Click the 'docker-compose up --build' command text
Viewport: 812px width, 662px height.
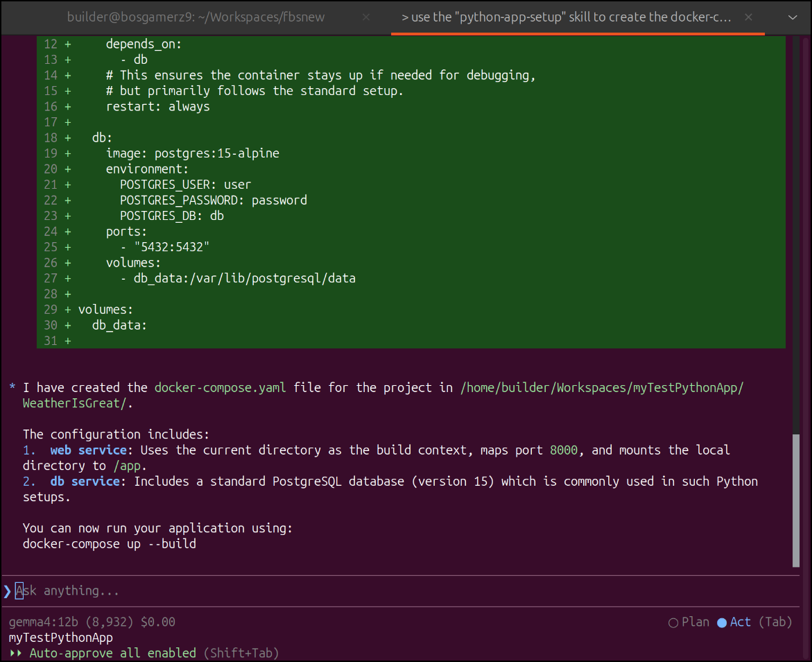click(110, 544)
